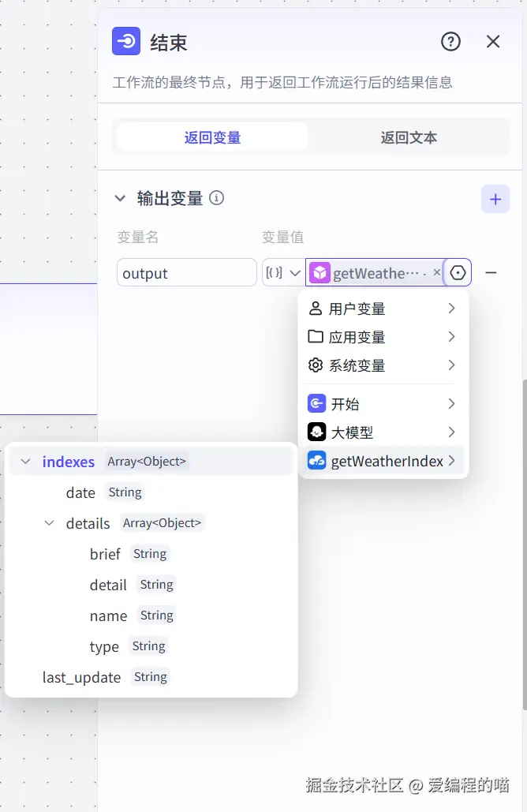
Task: Select the name String variable
Action: click(151, 616)
